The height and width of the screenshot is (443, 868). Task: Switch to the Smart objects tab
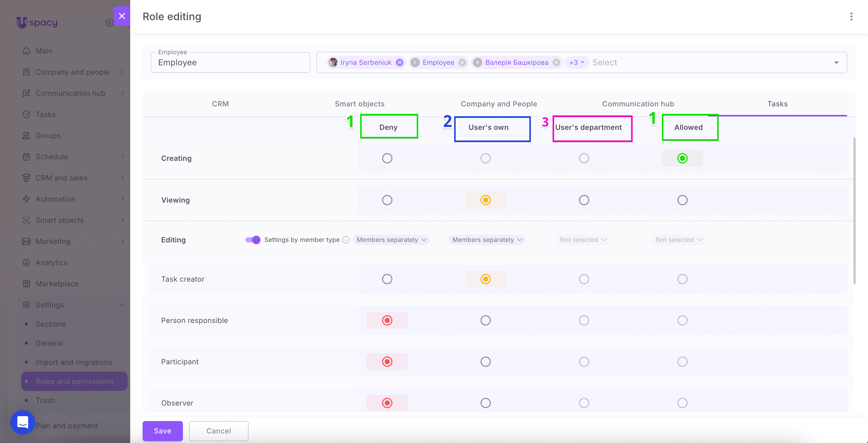tap(360, 104)
